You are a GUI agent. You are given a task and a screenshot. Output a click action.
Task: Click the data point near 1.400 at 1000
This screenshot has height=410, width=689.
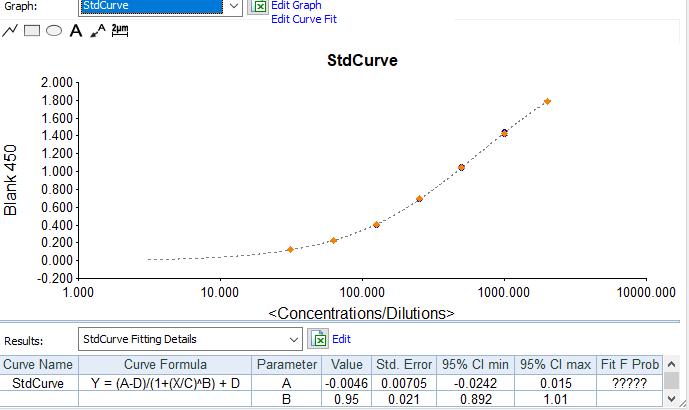504,133
